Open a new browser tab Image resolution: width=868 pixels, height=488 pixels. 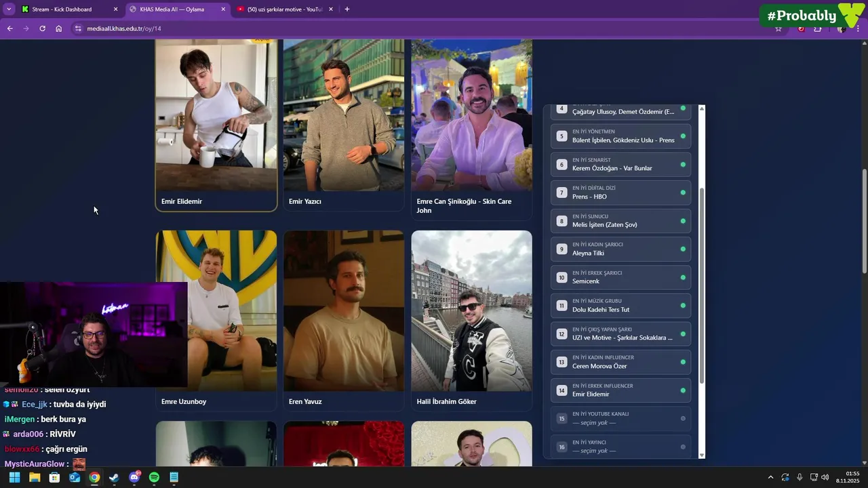[x=347, y=9]
